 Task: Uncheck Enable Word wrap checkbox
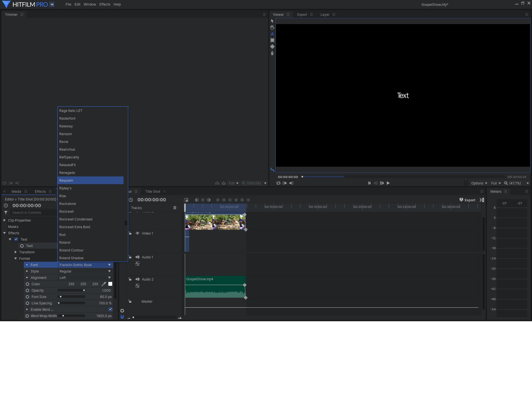(111, 309)
